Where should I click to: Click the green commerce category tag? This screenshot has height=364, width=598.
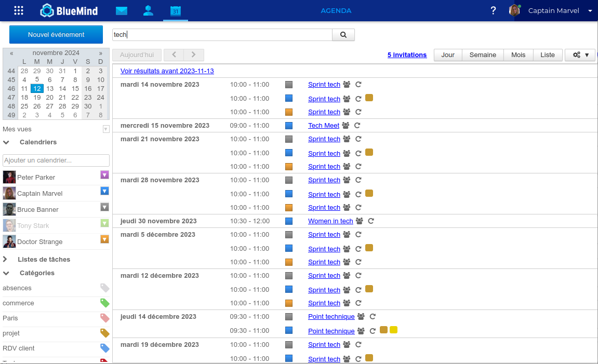[105, 303]
